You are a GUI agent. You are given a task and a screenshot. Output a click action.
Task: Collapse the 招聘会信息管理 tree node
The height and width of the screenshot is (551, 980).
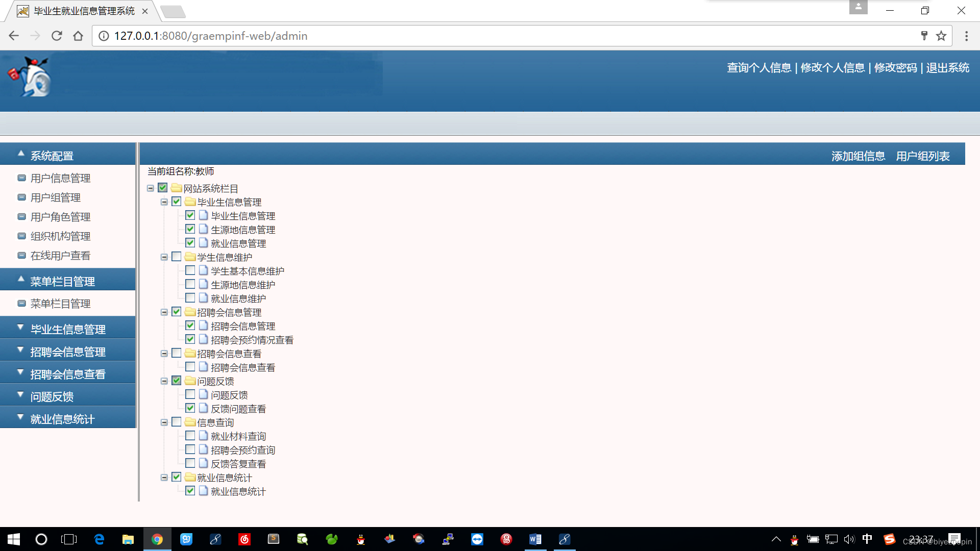pyautogui.click(x=164, y=312)
